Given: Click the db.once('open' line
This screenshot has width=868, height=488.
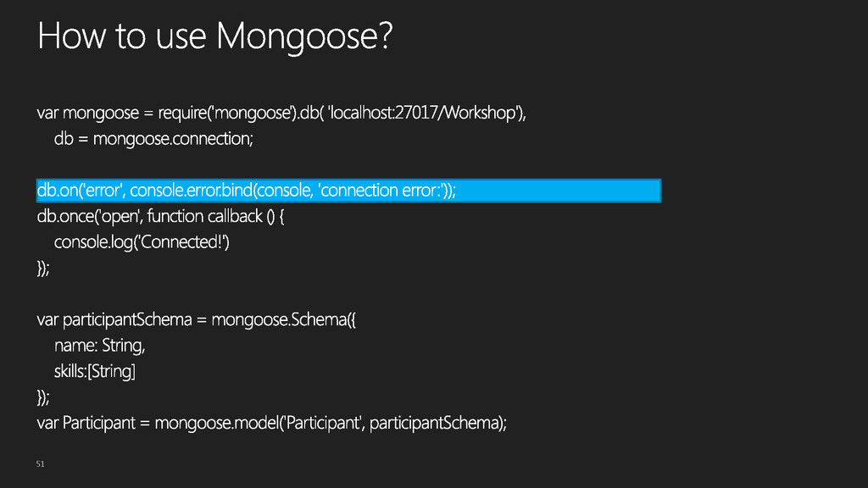Looking at the screenshot, I should coord(160,216).
